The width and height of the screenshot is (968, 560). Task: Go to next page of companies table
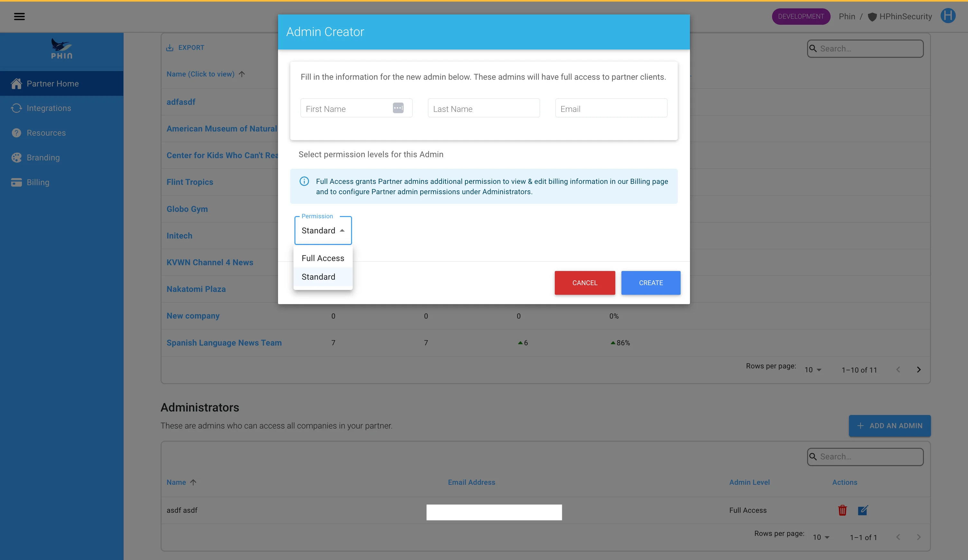(x=918, y=370)
